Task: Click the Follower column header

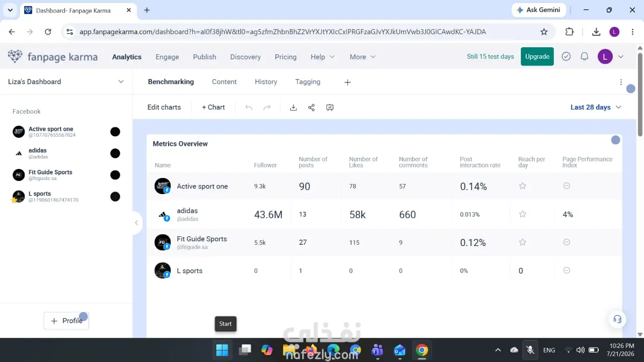Action: (x=266, y=165)
